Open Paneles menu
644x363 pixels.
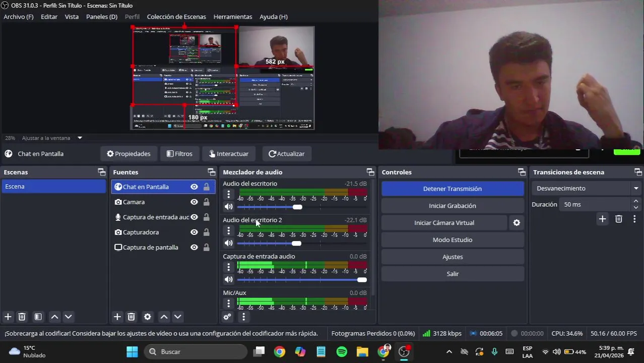(102, 17)
